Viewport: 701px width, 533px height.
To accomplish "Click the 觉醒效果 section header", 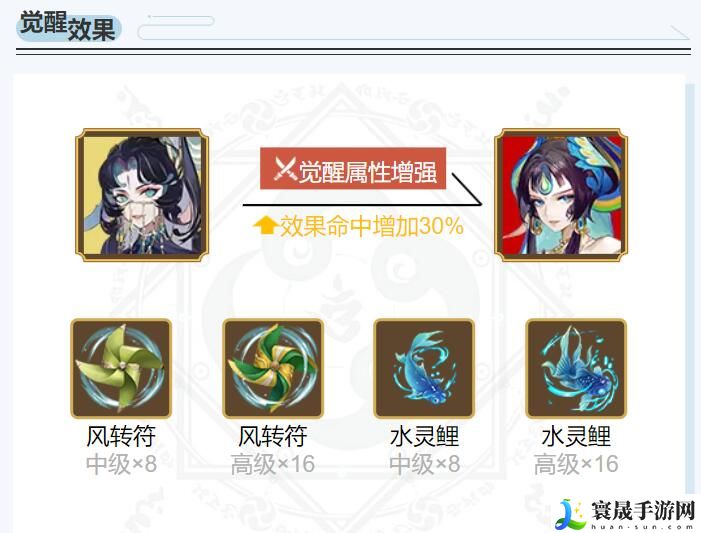I will tap(68, 27).
